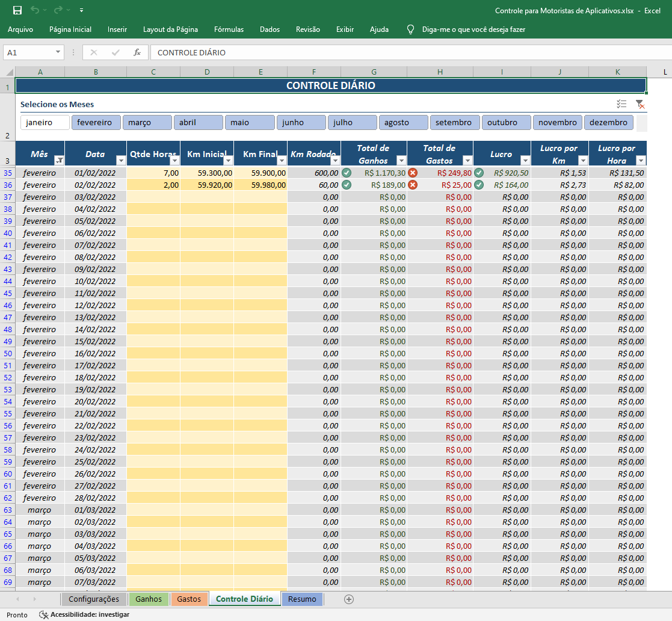The height and width of the screenshot is (621, 672).
Task: Click the add new sheet plus icon
Action: coord(349,599)
